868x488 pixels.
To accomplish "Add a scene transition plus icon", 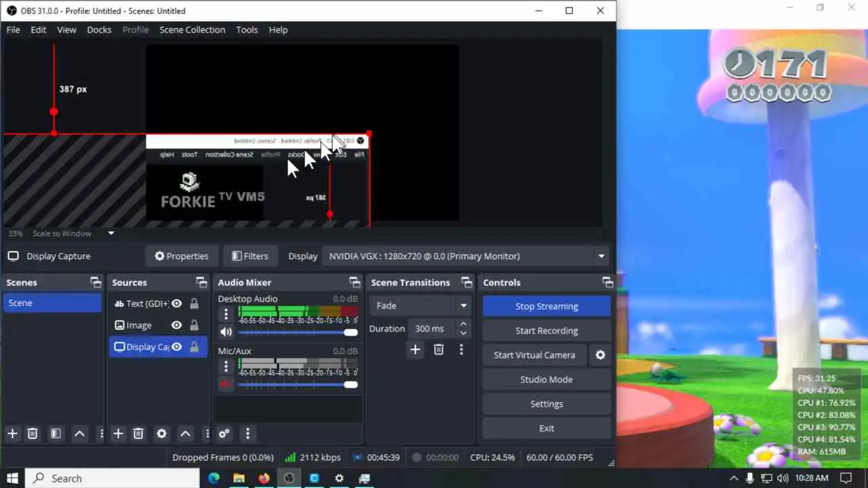I will [416, 350].
